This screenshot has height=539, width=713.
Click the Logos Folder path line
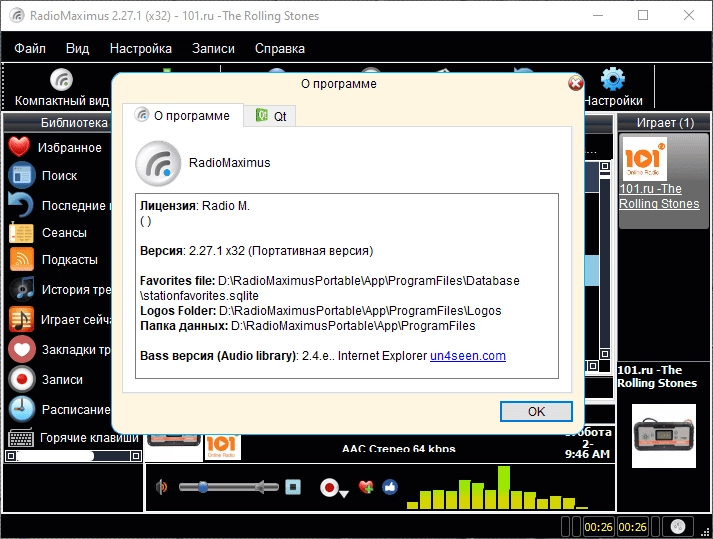point(321,311)
